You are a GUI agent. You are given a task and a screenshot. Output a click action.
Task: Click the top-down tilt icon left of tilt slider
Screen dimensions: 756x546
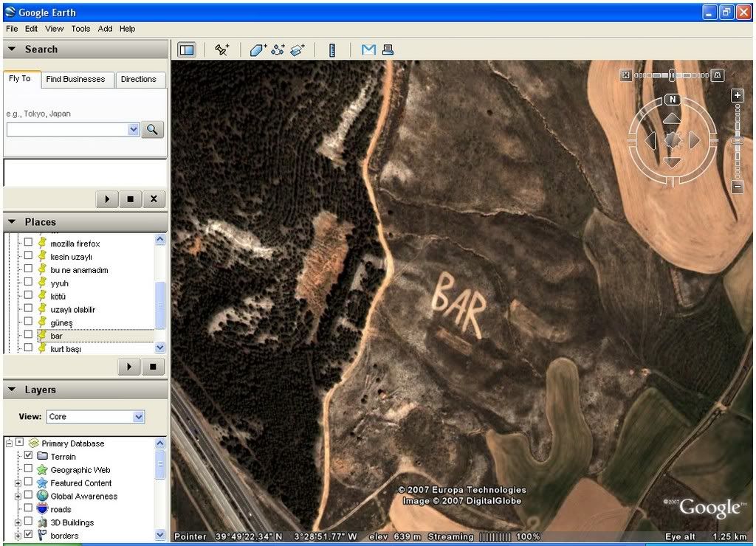coord(626,75)
